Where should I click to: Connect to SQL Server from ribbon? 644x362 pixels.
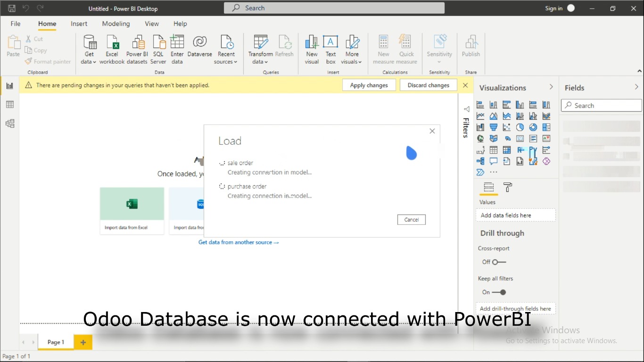[x=158, y=49]
